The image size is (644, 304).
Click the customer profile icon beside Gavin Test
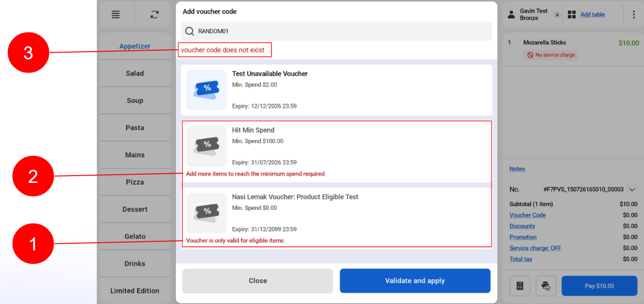(511, 14)
